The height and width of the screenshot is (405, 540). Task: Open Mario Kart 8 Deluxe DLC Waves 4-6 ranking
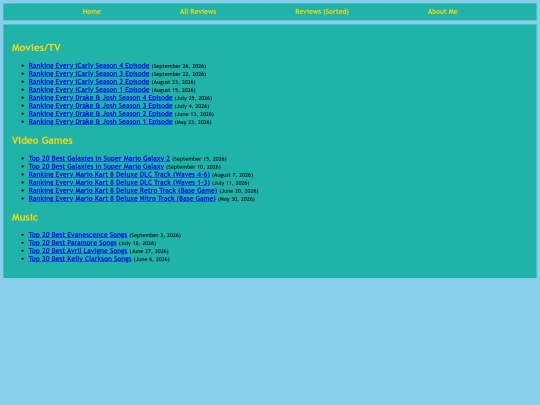tap(119, 174)
